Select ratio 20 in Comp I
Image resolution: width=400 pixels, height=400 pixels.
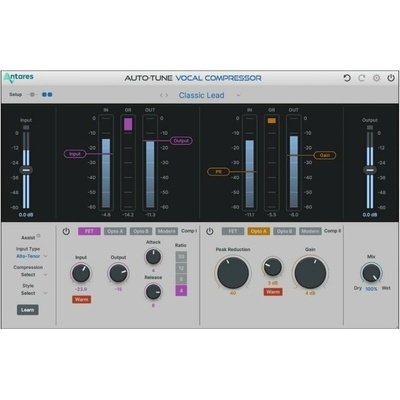tap(181, 257)
